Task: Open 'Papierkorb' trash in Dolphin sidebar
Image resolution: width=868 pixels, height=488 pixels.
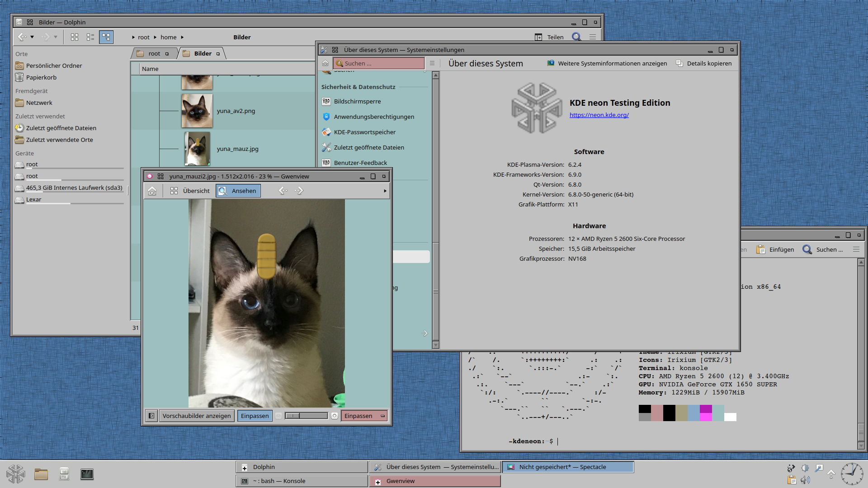Action: click(36, 77)
